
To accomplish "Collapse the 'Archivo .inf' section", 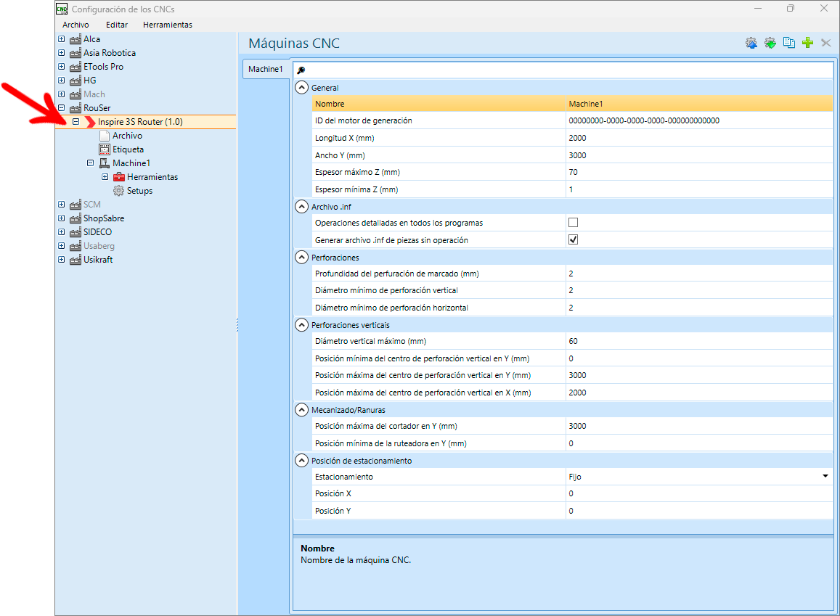I will (302, 207).
